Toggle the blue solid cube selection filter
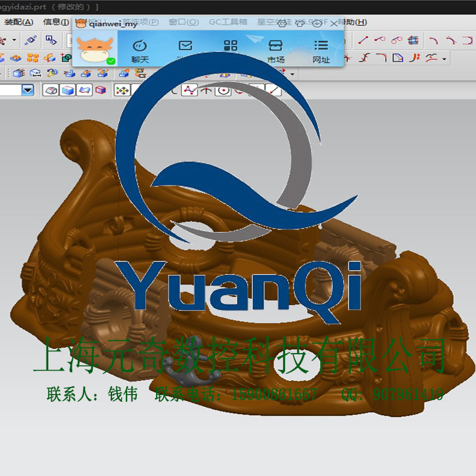 point(67,90)
